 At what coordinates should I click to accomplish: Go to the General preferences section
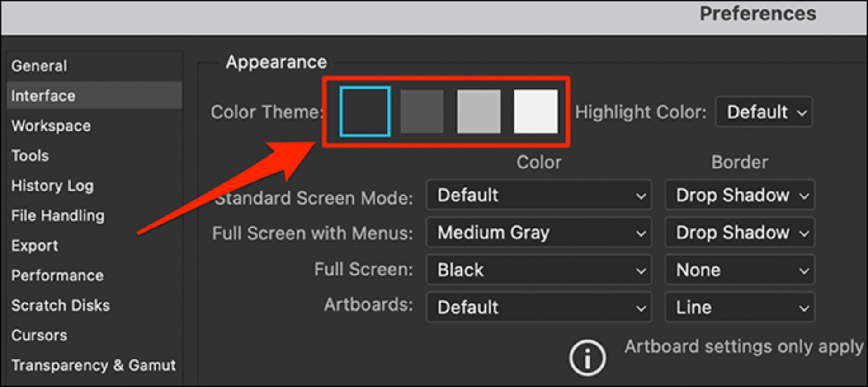[x=39, y=66]
